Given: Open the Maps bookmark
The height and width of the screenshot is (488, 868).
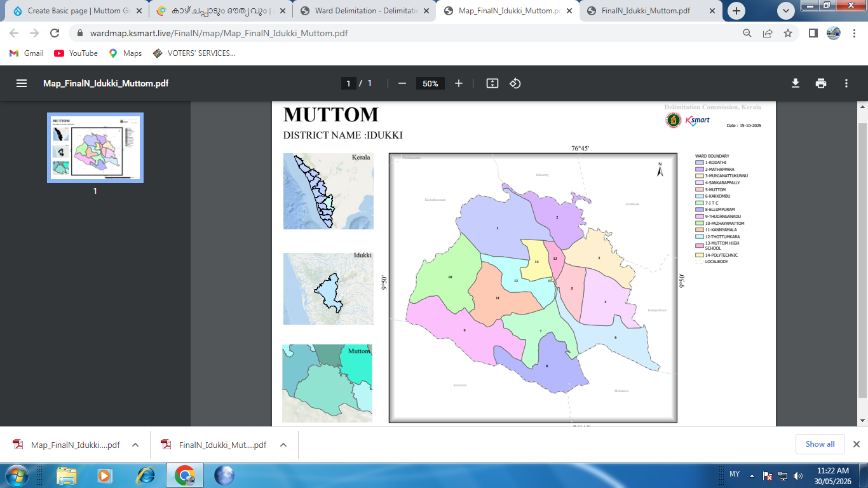Looking at the screenshot, I should click(x=125, y=53).
